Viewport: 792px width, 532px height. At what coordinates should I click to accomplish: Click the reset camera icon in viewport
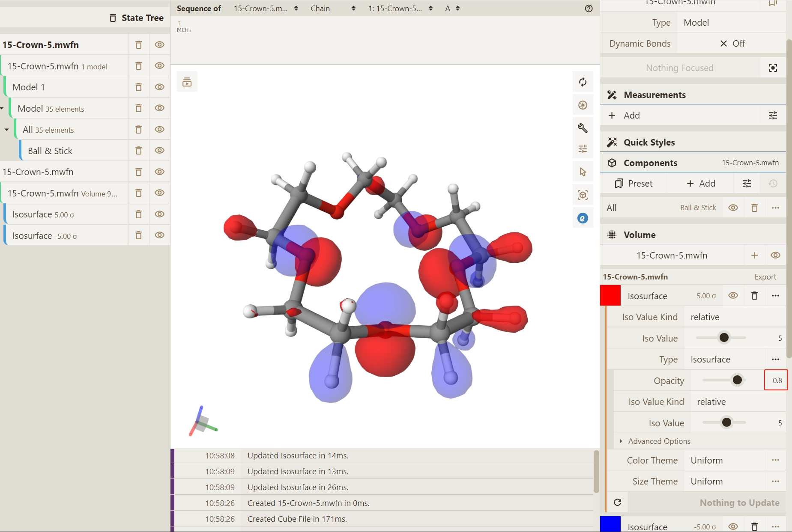583,82
